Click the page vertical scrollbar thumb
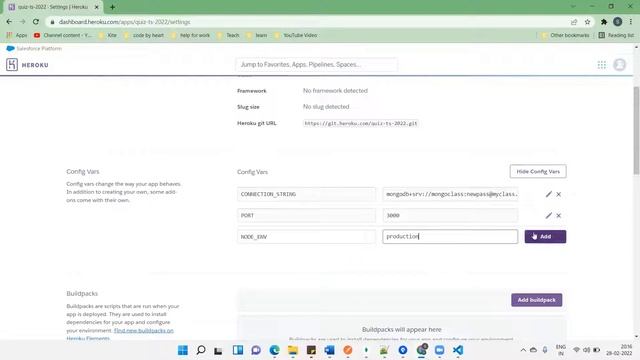Image resolution: width=640 pixels, height=360 pixels. (636, 131)
